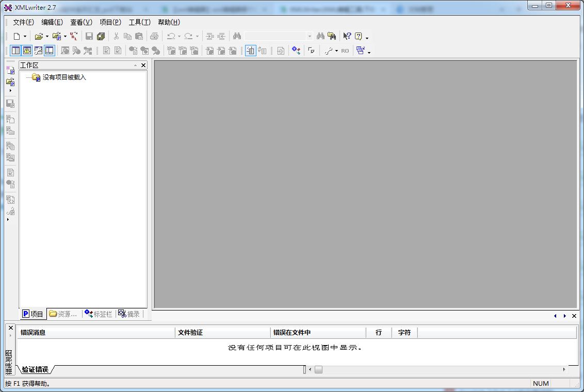Open the 工具(T) menu
Image resolution: width=584 pixels, height=392 pixels.
140,22
